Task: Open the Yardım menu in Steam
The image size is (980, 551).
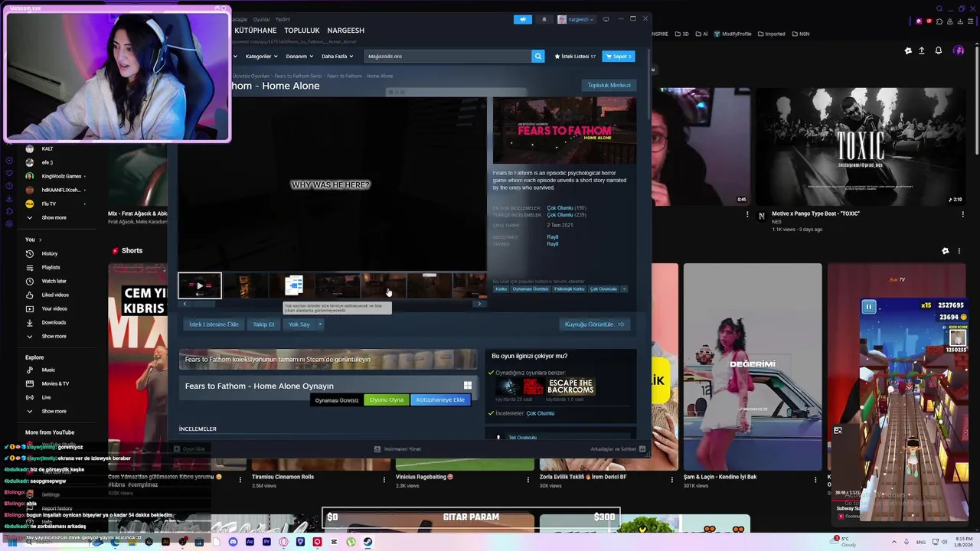Action: pos(283,19)
